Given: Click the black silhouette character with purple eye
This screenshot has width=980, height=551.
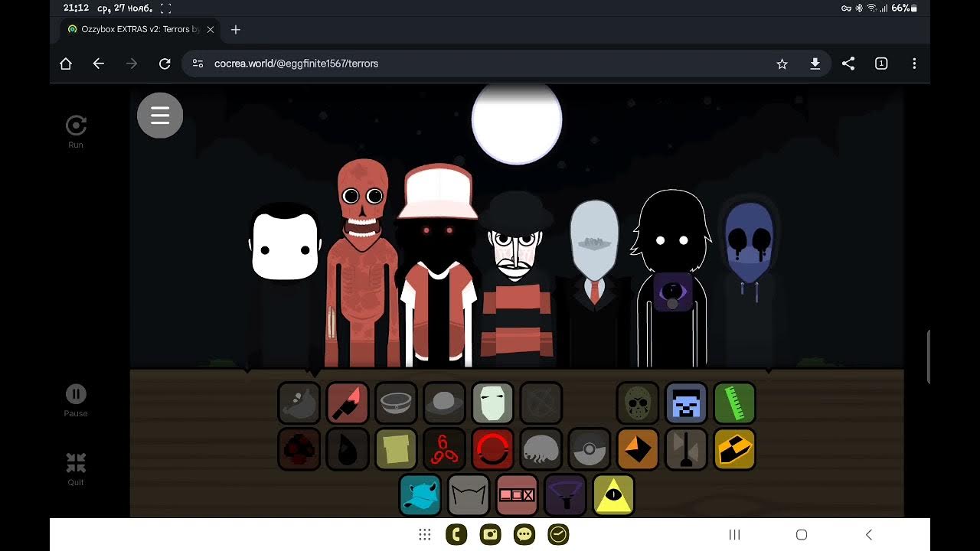Looking at the screenshot, I should click(x=671, y=279).
